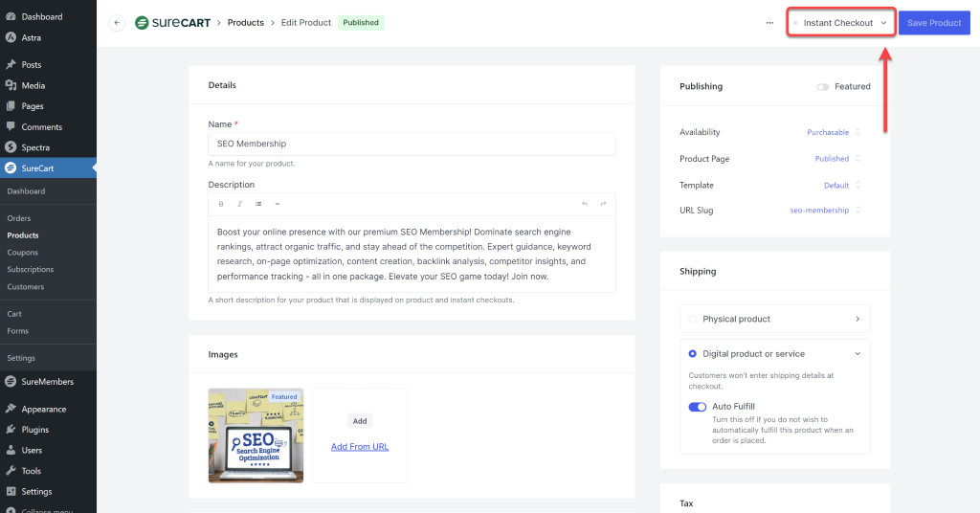
Task: Click the Pages icon in sidebar
Action: pos(11,106)
